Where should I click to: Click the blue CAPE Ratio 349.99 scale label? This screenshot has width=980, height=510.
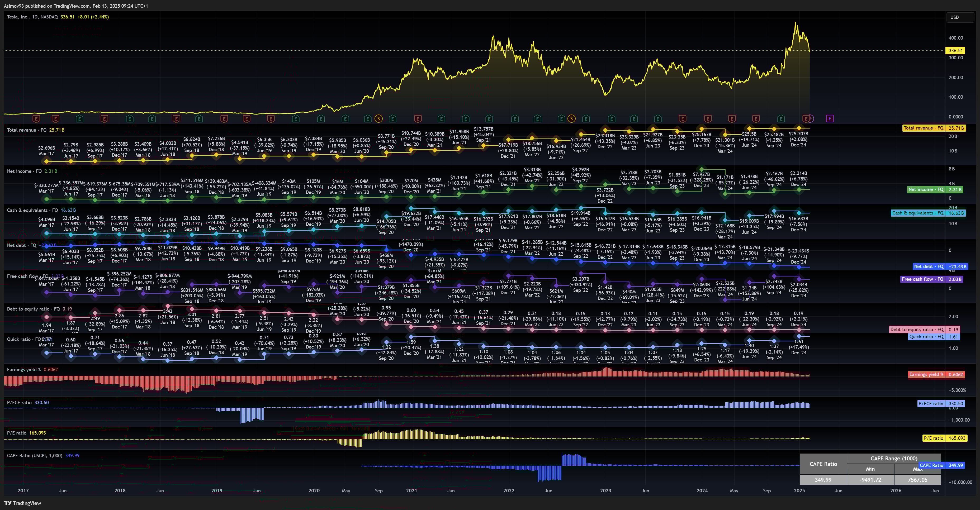(941, 465)
